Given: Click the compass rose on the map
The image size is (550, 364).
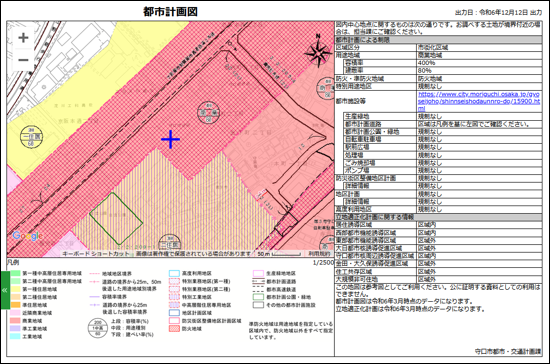Looking at the screenshot, I should point(318,52).
